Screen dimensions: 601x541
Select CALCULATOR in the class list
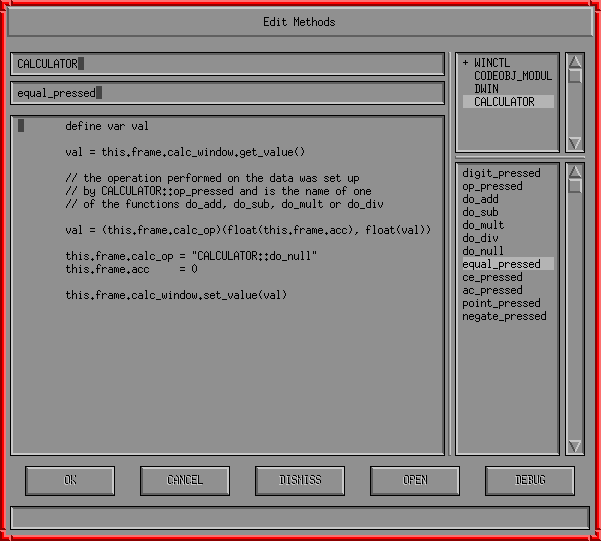tap(504, 102)
